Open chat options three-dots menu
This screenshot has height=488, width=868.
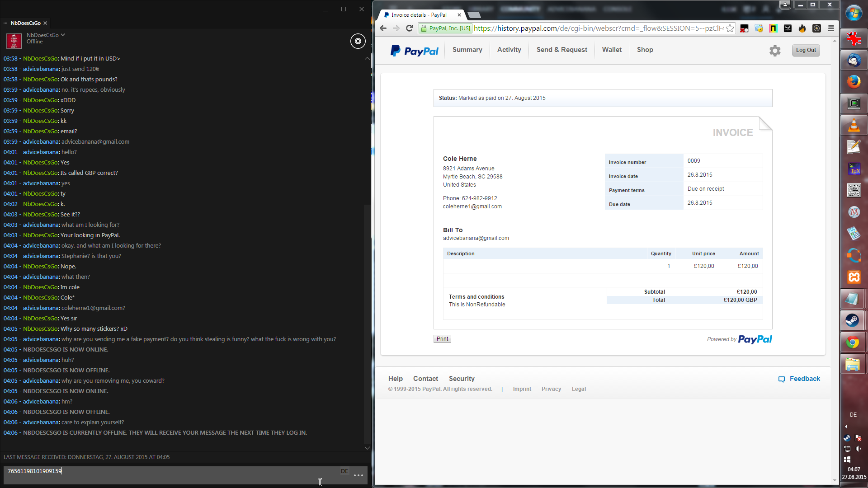pos(359,475)
